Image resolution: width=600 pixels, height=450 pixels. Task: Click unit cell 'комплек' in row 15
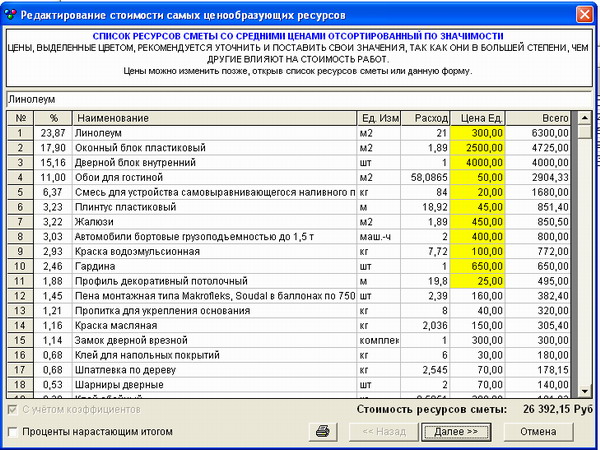pyautogui.click(x=379, y=341)
